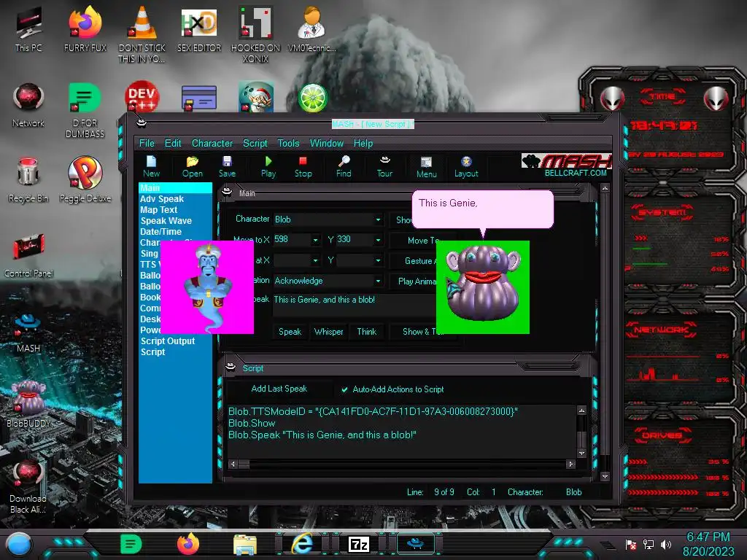
Task: Click the Menu toolbar icon
Action: tap(426, 167)
